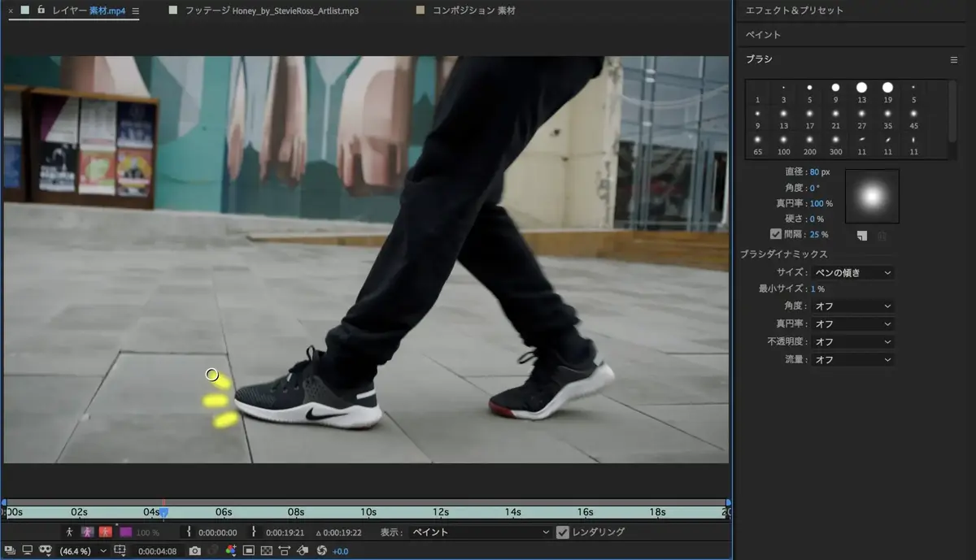The image size is (976, 560).
Task: Open the 不透明度 dynamics dropdown
Action: pos(852,342)
